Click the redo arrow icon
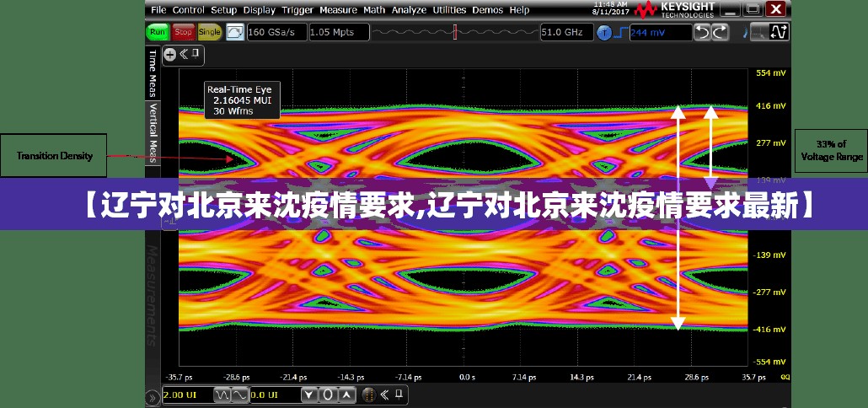This screenshot has width=868, height=408. pyautogui.click(x=721, y=32)
